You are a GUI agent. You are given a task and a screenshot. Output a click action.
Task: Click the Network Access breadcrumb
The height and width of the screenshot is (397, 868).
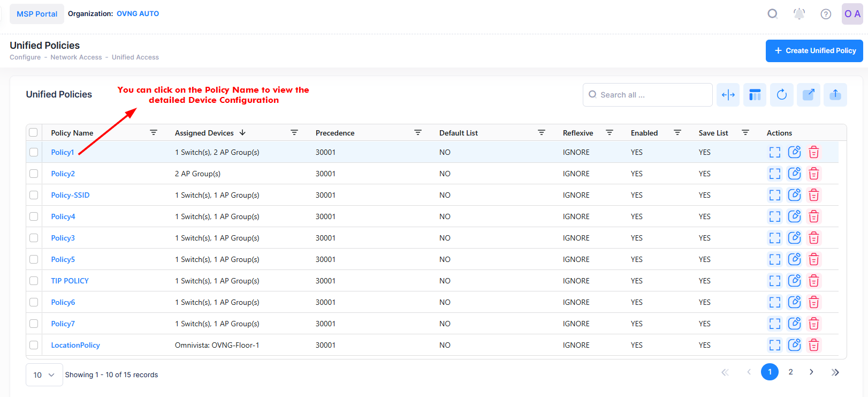click(x=76, y=57)
